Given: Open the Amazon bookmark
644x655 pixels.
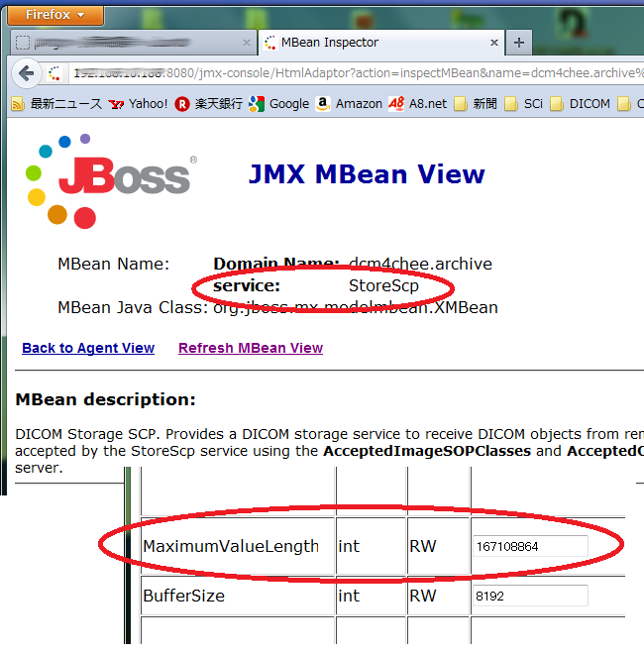Looking at the screenshot, I should tap(349, 104).
